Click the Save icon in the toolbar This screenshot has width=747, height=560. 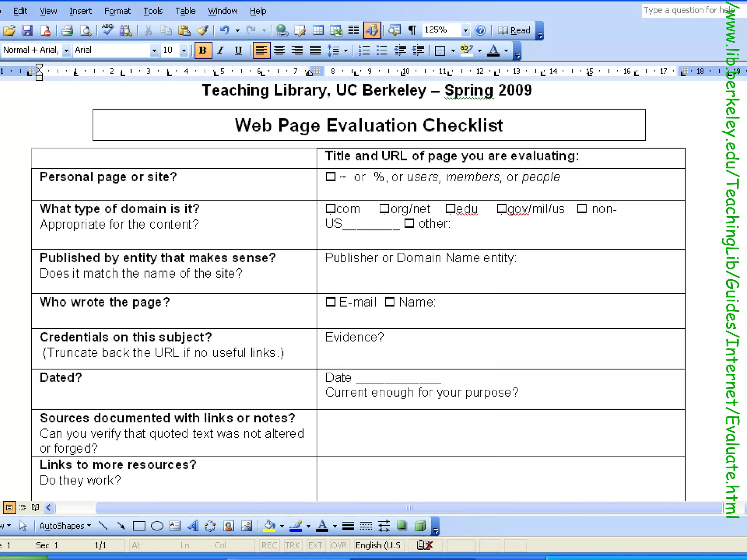(27, 30)
